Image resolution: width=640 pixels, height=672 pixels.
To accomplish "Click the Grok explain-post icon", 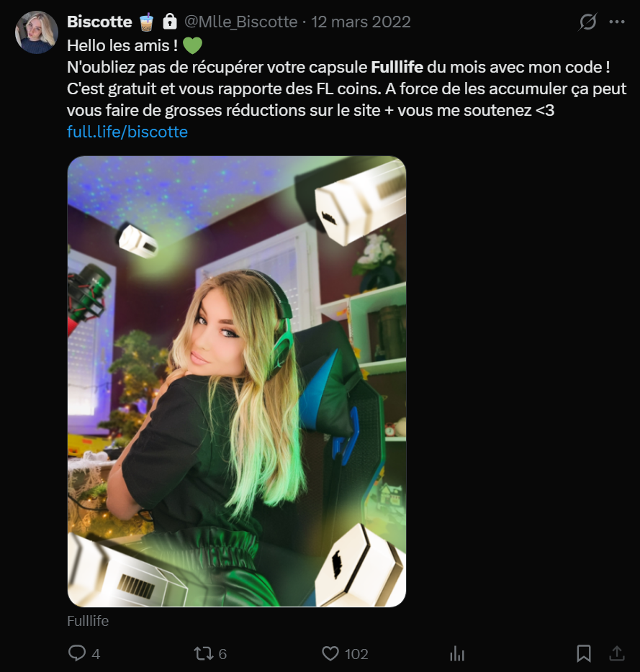I will click(587, 22).
